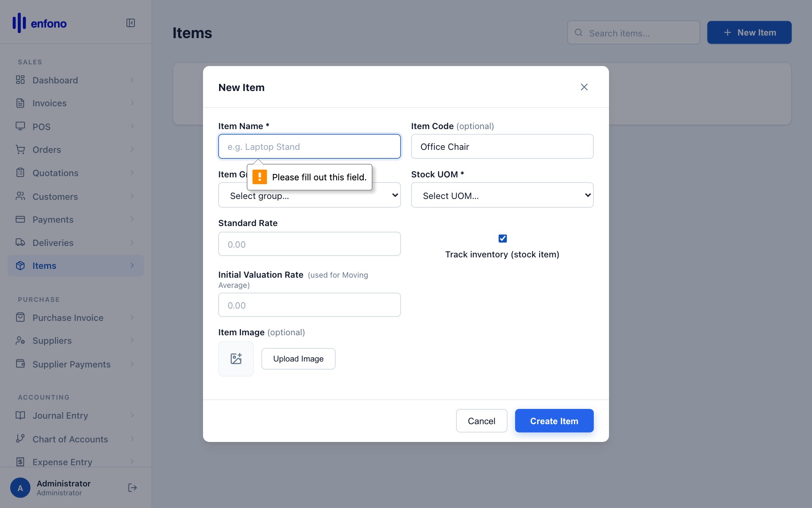Click the Orders shopping cart icon
Viewport: 812px width, 508px height.
pyautogui.click(x=20, y=149)
